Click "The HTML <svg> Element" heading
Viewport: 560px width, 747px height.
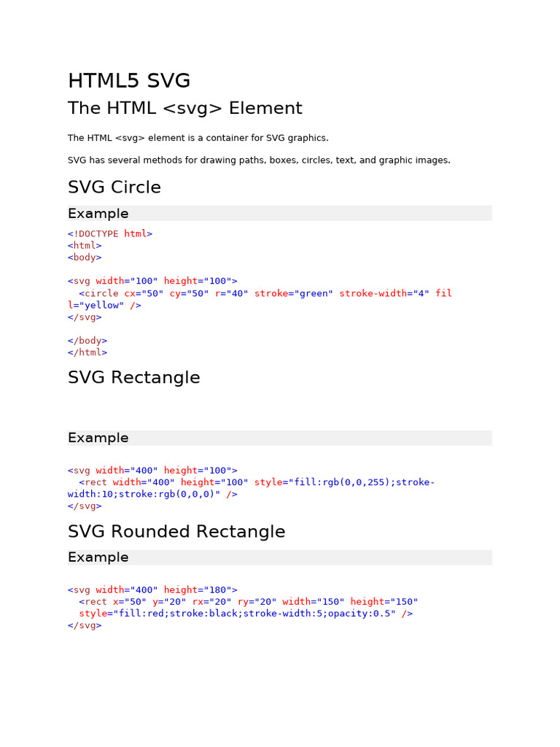[x=184, y=109]
